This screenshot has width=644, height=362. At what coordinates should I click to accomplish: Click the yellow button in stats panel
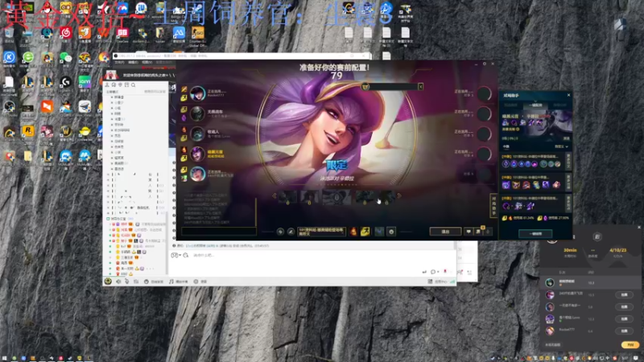click(x=630, y=345)
